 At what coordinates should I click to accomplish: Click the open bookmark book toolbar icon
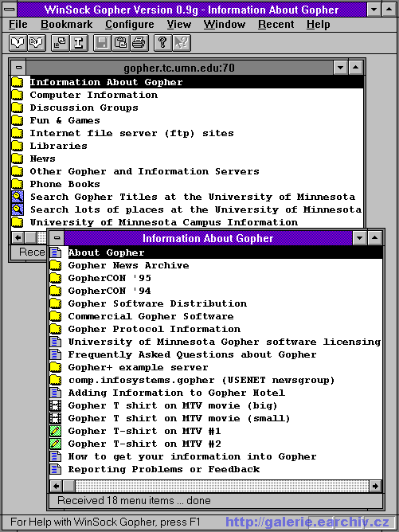point(18,43)
